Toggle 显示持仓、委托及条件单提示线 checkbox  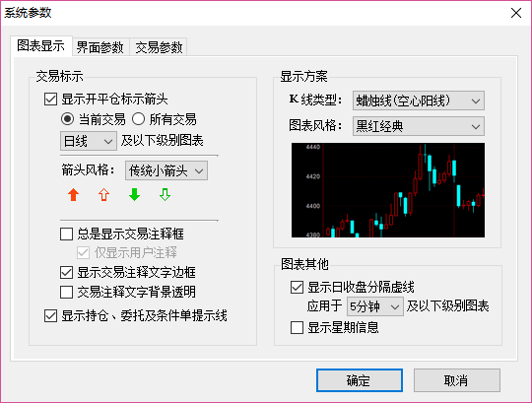point(50,316)
